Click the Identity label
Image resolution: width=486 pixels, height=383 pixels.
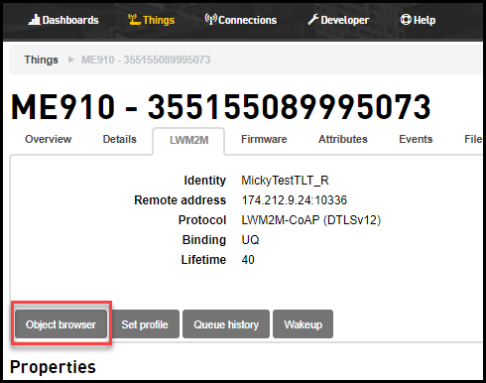pos(205,180)
